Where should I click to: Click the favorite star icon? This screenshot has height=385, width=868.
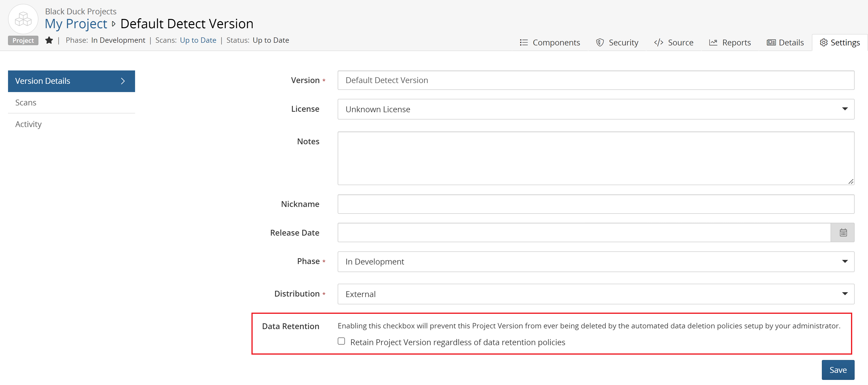pos(49,40)
